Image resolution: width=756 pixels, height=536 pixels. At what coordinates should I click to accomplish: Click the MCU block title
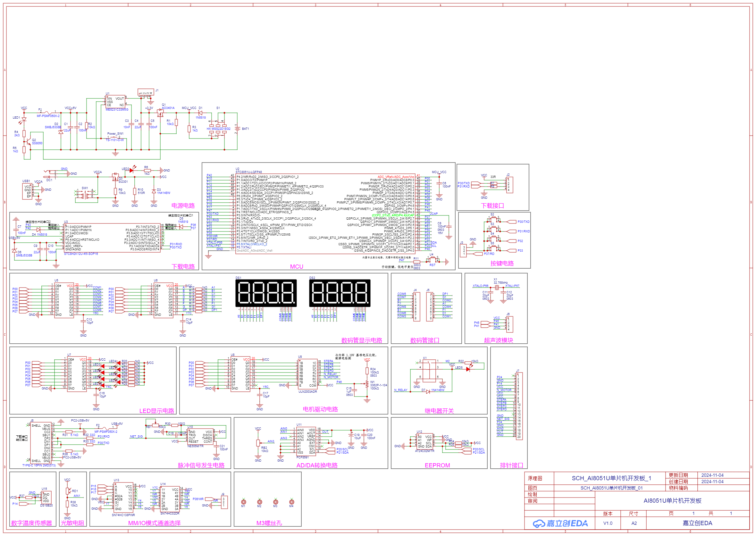coord(296,267)
